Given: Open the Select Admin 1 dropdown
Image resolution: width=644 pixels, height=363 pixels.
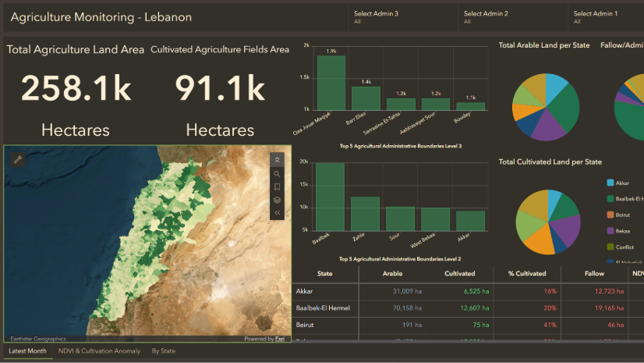Looking at the screenshot, I should (607, 17).
